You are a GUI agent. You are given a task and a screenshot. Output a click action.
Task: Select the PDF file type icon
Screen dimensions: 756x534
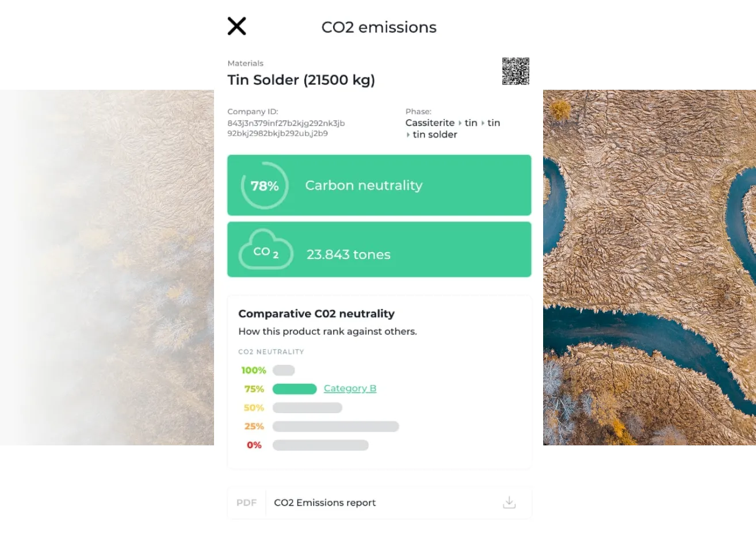[246, 502]
